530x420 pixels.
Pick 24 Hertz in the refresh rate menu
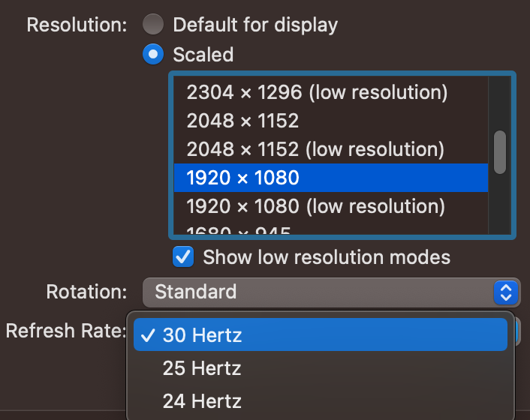click(202, 401)
